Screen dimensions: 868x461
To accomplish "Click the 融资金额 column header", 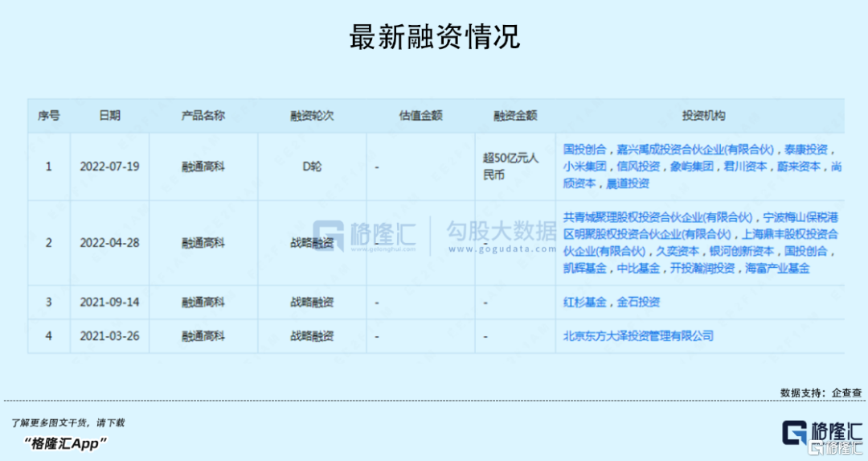I will click(515, 115).
